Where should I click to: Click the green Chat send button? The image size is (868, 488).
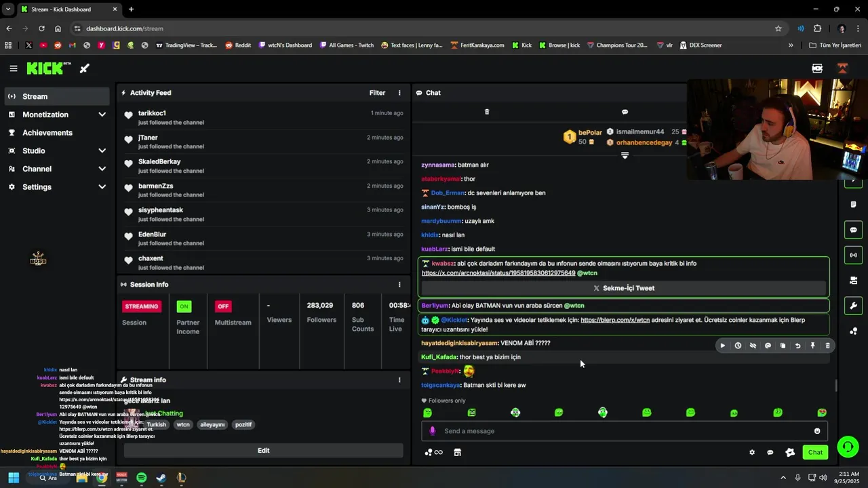click(815, 452)
